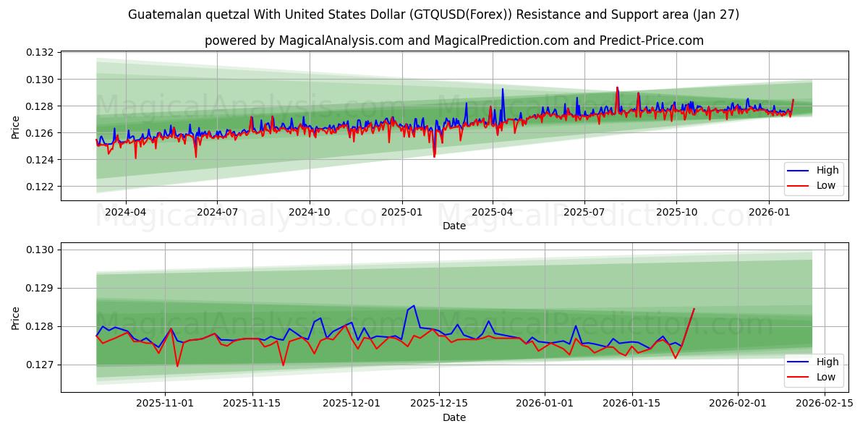Screen dimensions: 868x434
Task: Toggle the Low entry in the bottom chart legend
Action: tap(827, 377)
